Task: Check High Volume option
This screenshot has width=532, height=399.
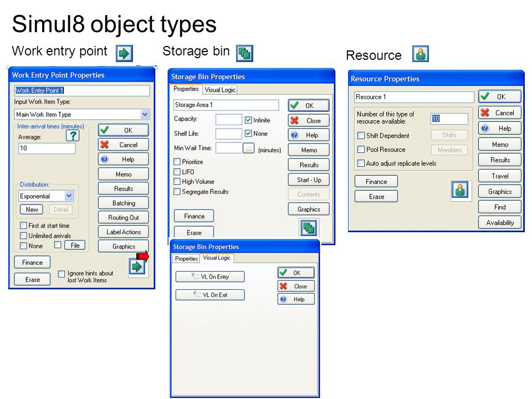Action: pyautogui.click(x=177, y=182)
